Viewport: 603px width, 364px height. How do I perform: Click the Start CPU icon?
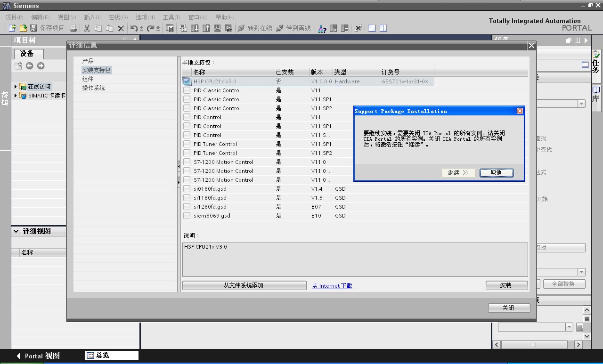pos(334,28)
